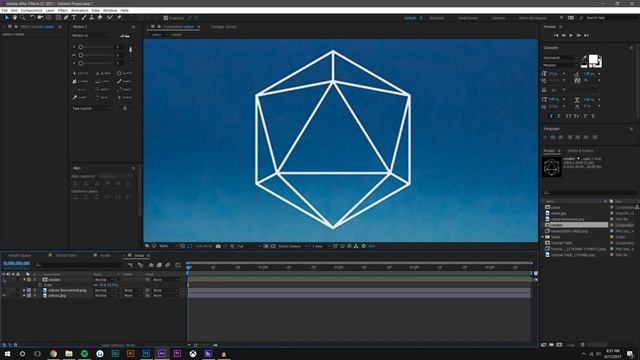
Task: Select the Rectangle shape tool
Action: pyautogui.click(x=58, y=18)
